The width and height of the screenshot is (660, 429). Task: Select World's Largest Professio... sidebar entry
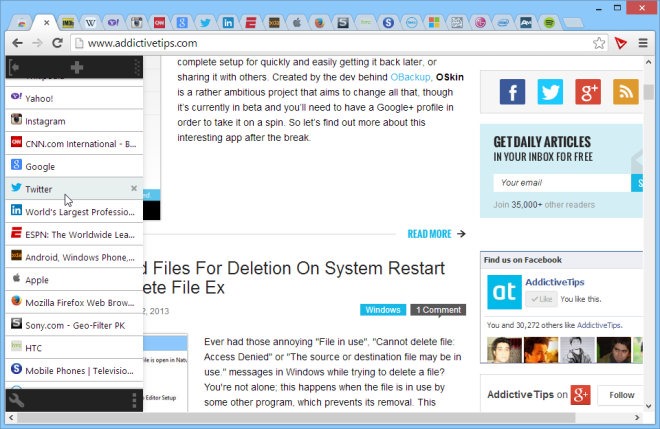tap(74, 212)
